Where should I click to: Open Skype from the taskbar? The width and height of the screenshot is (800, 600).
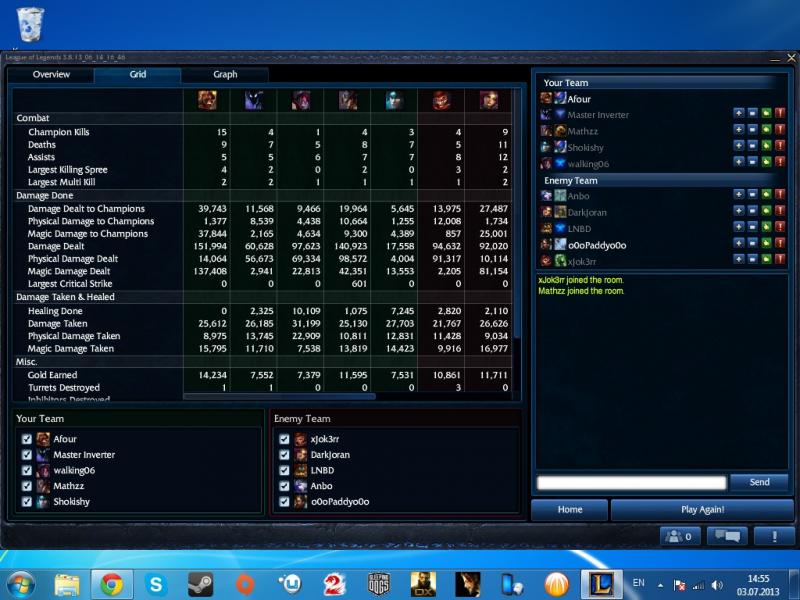point(156,584)
